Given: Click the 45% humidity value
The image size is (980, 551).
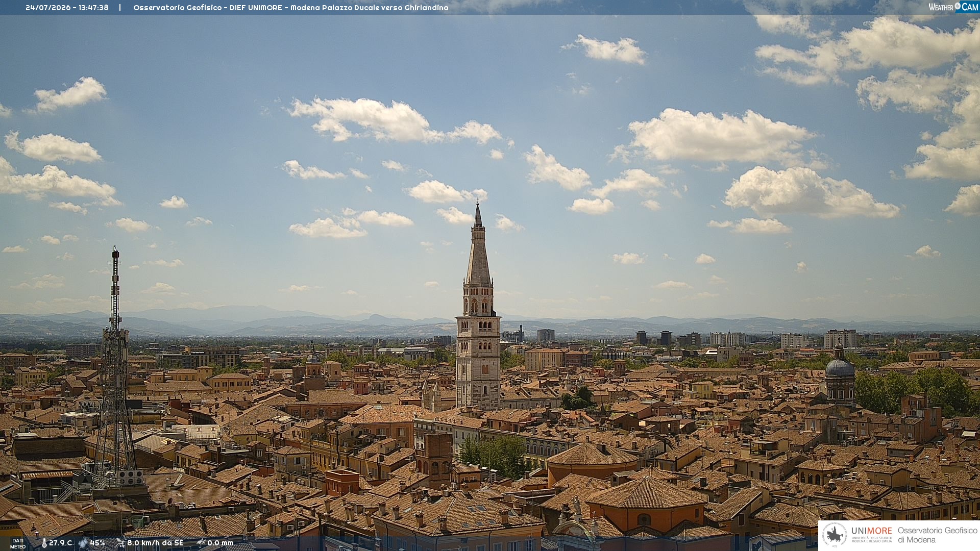Looking at the screenshot, I should [97, 543].
